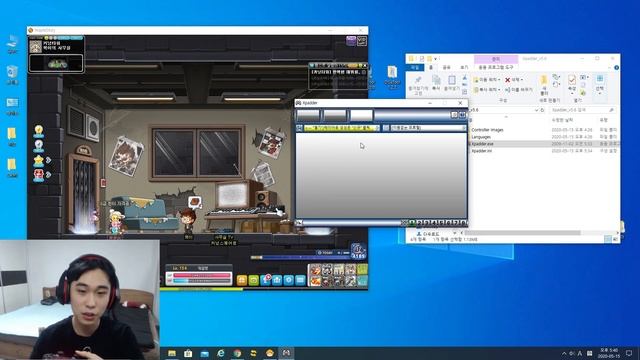This screenshot has height=360, width=640.
Task: Open the yellow profile dropdown in Xpadder
Action: click(x=342, y=128)
